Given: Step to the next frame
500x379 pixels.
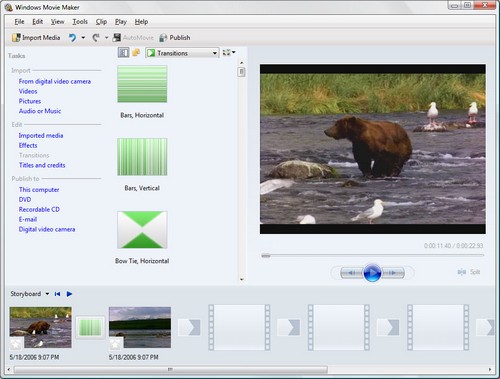Looking at the screenshot, I should [x=393, y=273].
